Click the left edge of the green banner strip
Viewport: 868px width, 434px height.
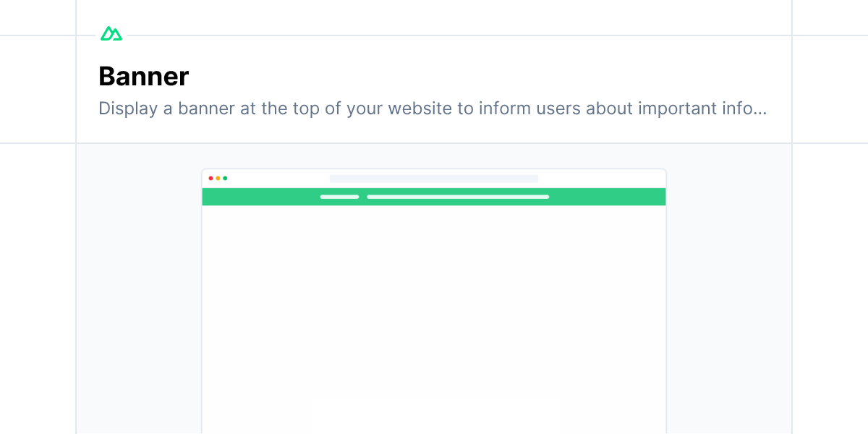pos(210,197)
